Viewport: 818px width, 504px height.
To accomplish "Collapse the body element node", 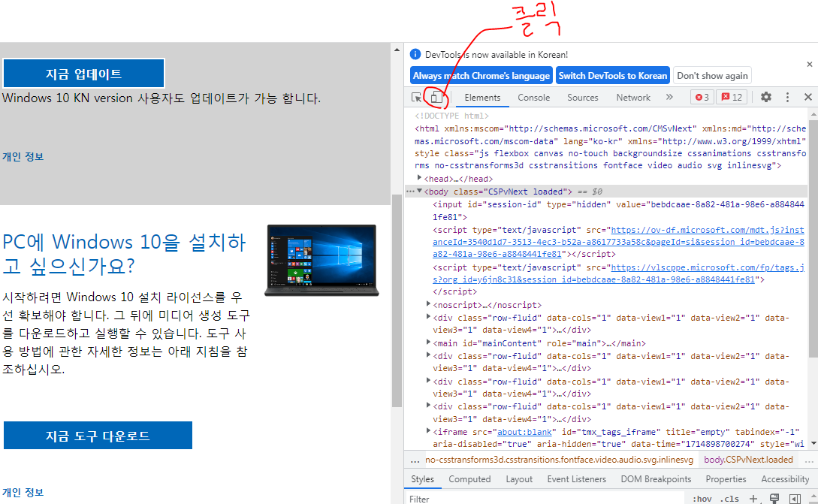I will pyautogui.click(x=419, y=191).
